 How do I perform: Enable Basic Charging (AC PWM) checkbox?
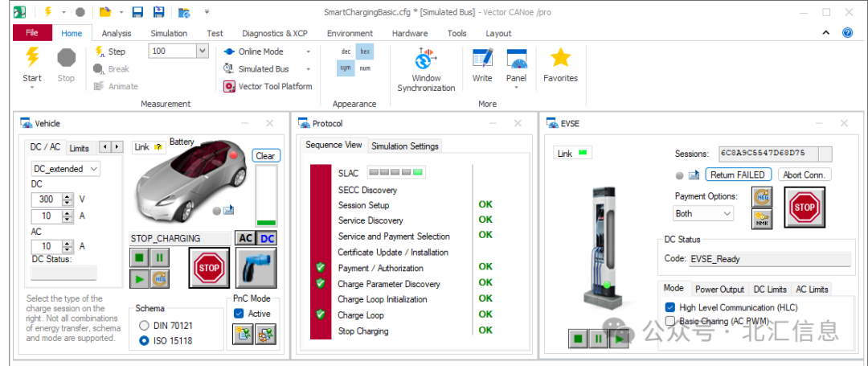click(x=670, y=321)
